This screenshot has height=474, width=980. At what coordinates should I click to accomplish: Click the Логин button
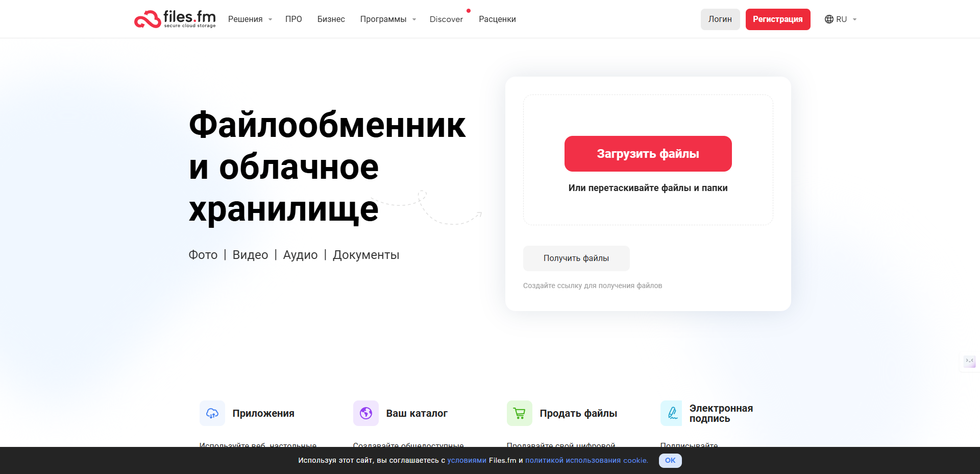[720, 19]
